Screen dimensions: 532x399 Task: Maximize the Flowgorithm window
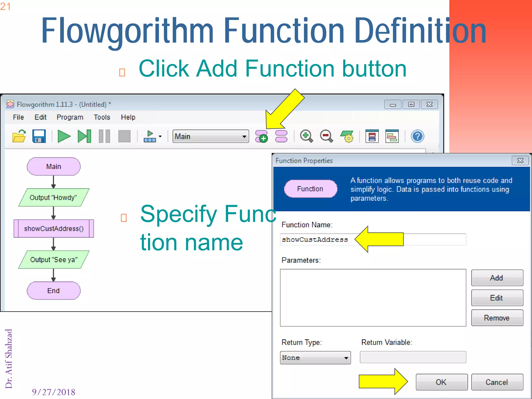coord(411,104)
